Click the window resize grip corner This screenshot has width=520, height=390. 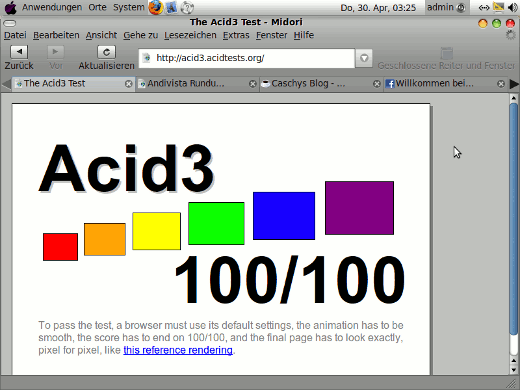pyautogui.click(x=512, y=383)
